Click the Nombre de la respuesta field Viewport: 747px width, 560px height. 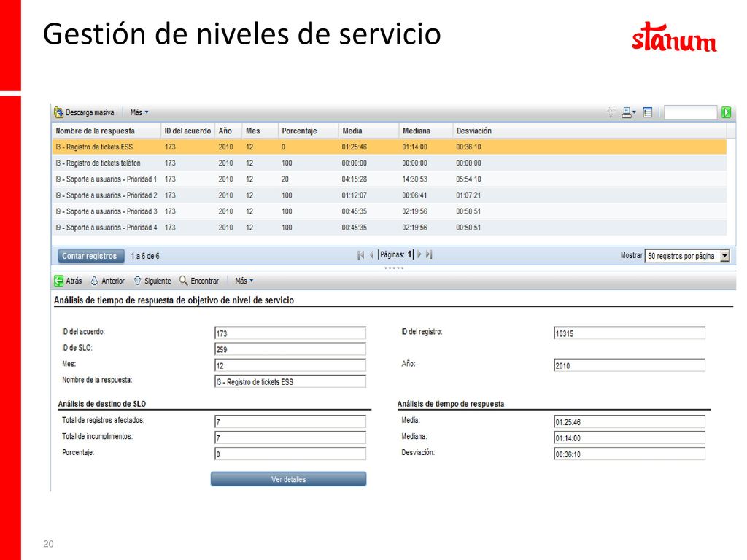[x=290, y=381]
